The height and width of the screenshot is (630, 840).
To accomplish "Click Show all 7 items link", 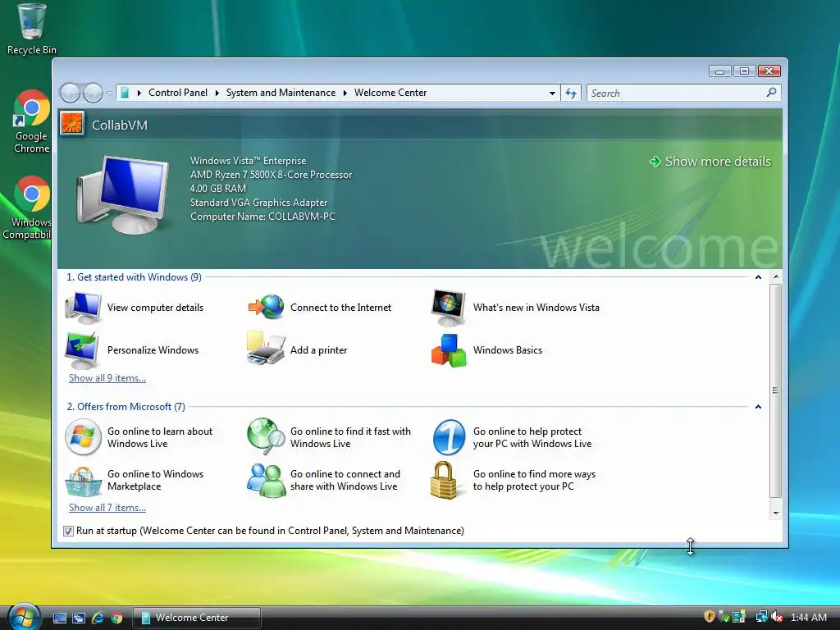I will pos(107,507).
